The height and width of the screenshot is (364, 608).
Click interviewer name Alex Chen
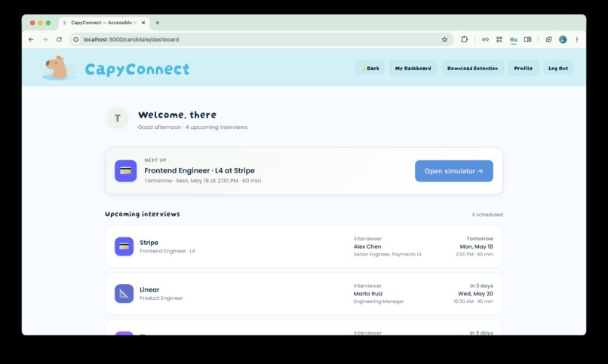pos(367,246)
